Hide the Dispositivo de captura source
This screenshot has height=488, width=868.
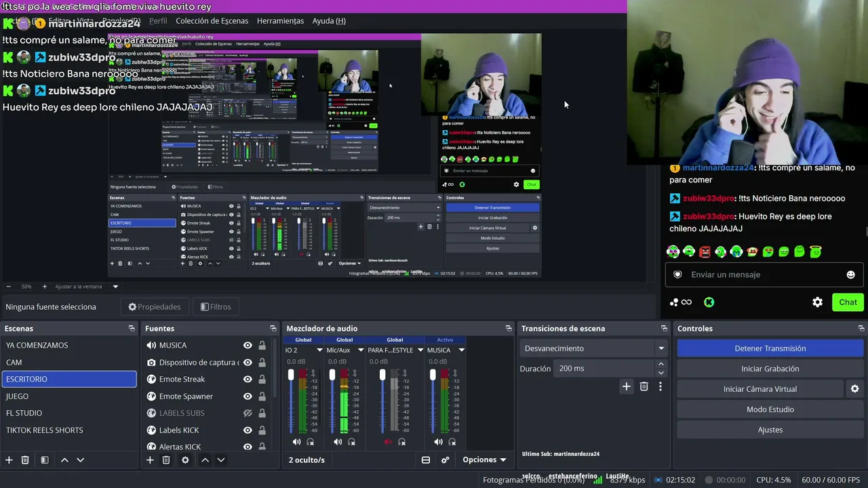pyautogui.click(x=248, y=362)
